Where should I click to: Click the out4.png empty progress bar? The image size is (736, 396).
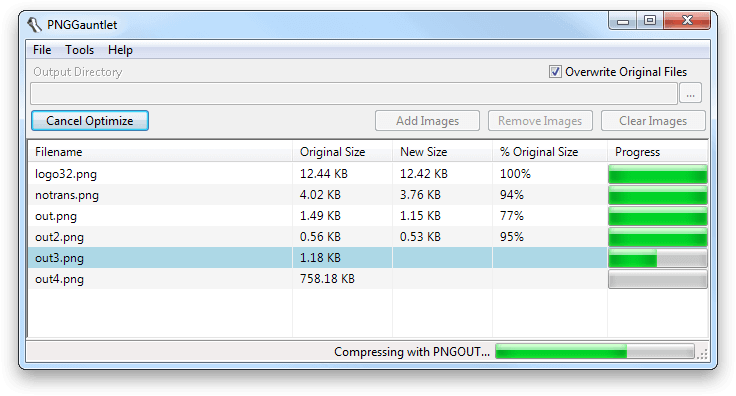coord(658,279)
